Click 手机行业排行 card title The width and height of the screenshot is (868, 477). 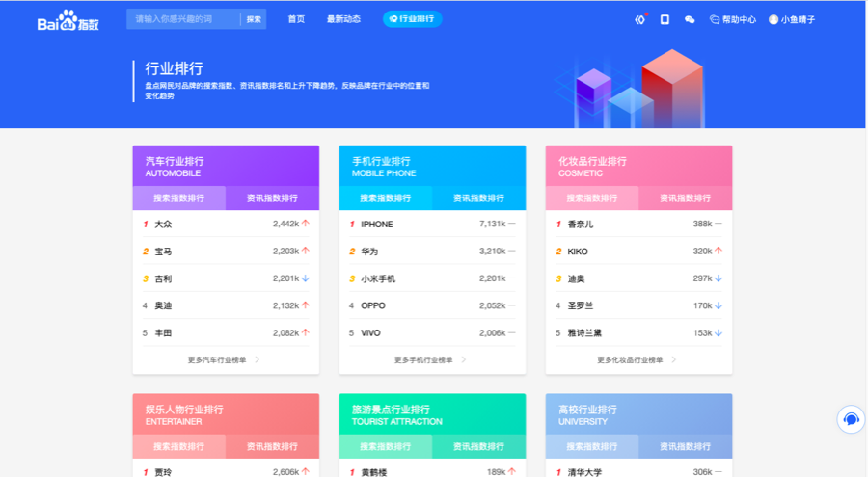point(381,161)
